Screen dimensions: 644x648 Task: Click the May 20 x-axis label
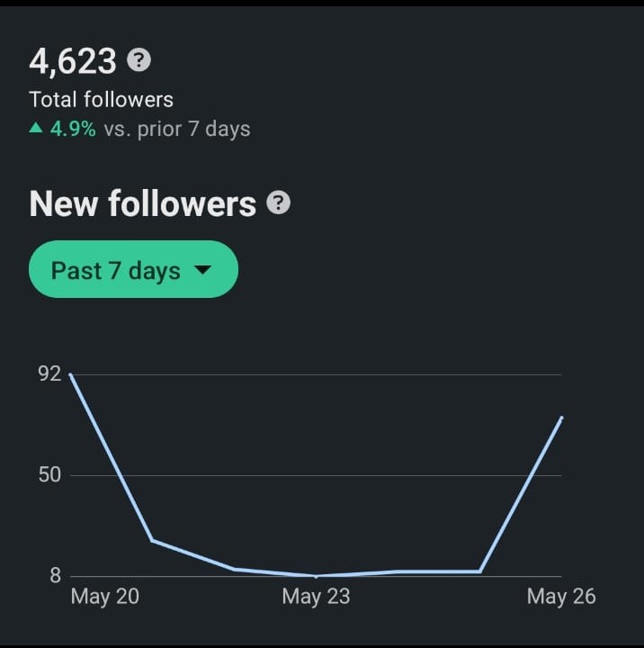[104, 597]
